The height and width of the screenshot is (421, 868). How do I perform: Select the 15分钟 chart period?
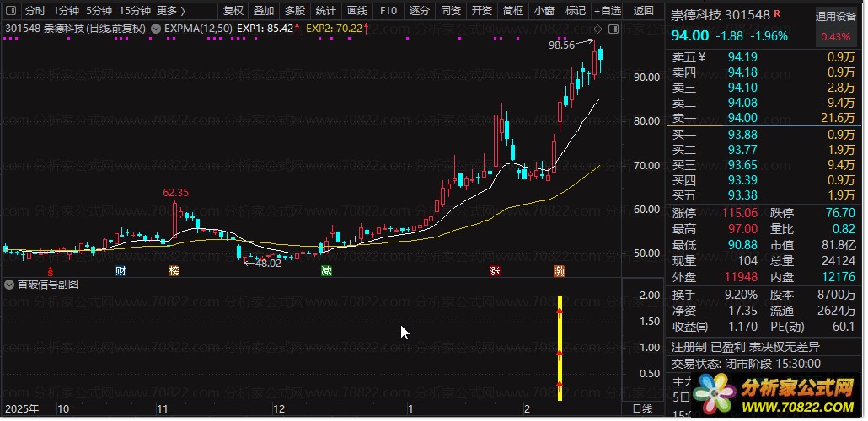[135, 10]
